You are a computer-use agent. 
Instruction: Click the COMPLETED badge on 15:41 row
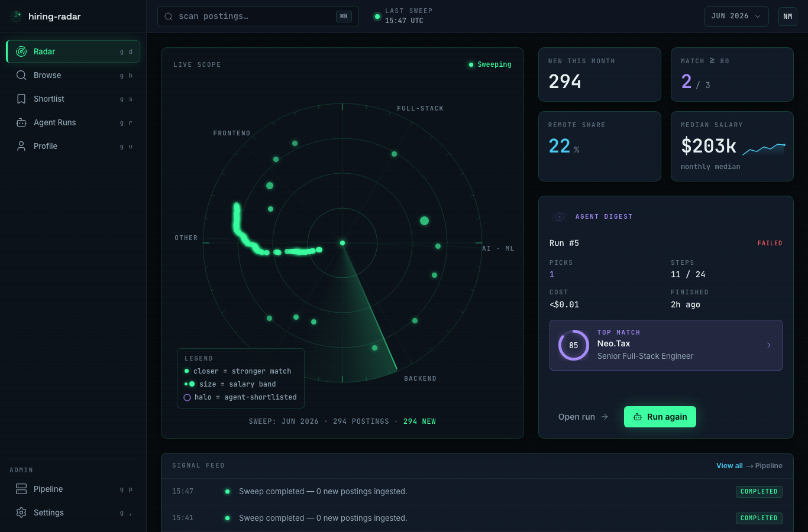point(759,518)
